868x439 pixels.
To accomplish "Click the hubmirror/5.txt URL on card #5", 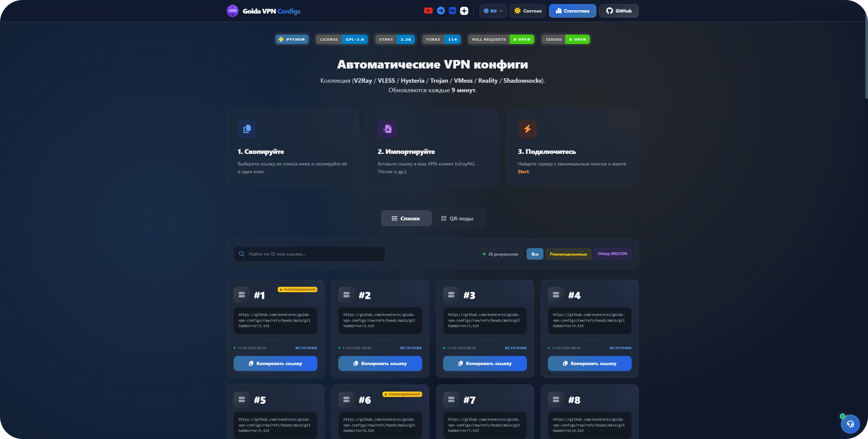I will click(275, 425).
